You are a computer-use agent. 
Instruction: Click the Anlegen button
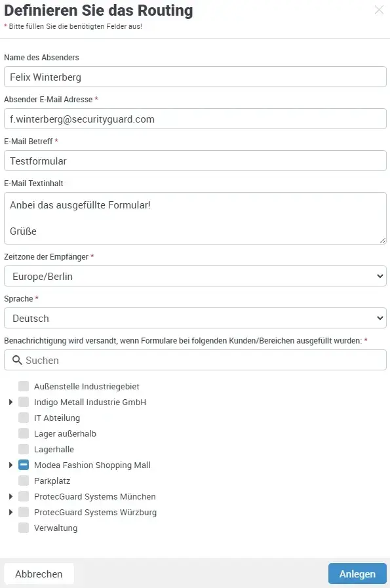(357, 573)
